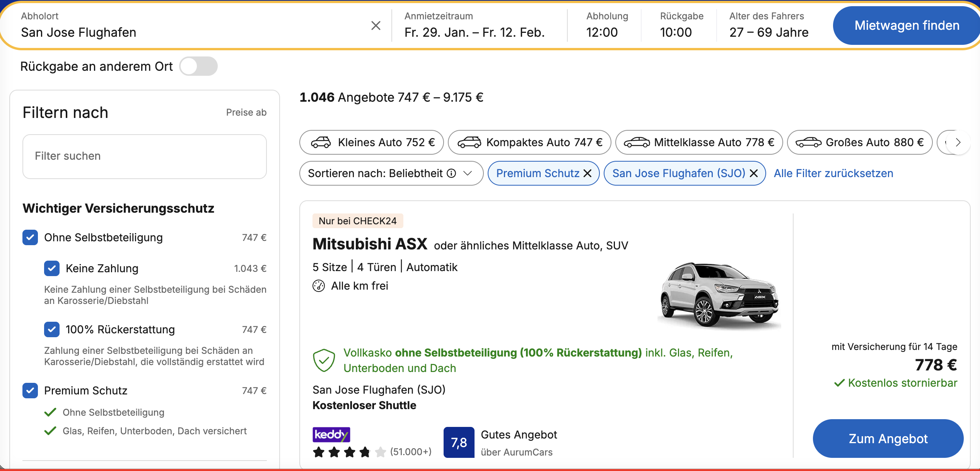This screenshot has width=980, height=471.
Task: Click the (51.000+) review count
Action: [x=411, y=452]
